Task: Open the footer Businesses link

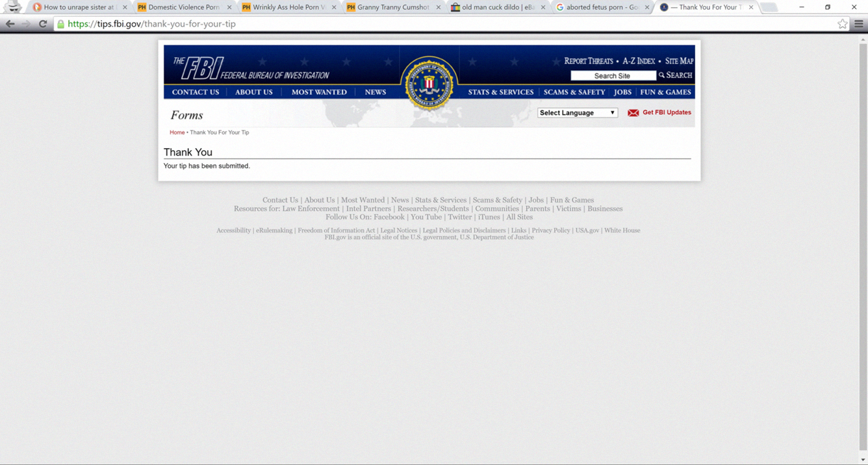Action: click(605, 208)
